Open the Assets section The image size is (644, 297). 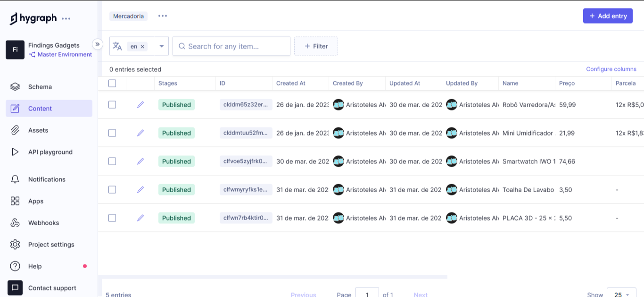click(38, 130)
